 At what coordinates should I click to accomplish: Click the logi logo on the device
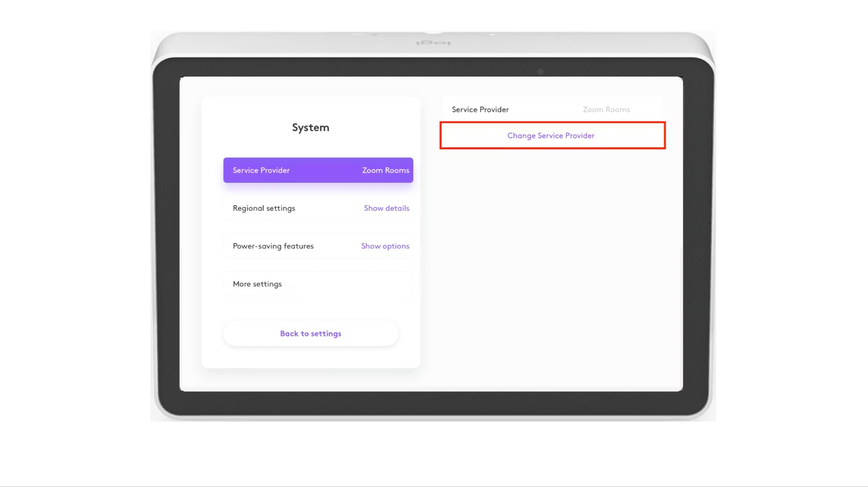[x=433, y=43]
